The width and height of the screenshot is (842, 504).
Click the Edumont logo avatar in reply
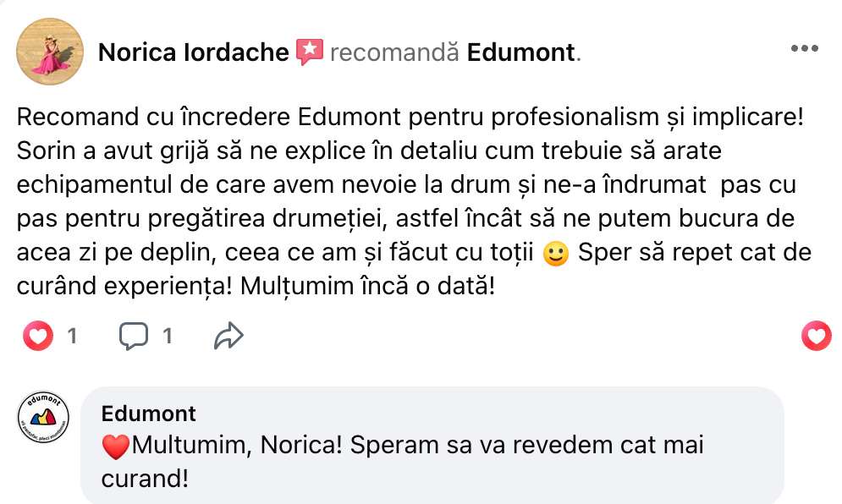(x=42, y=419)
